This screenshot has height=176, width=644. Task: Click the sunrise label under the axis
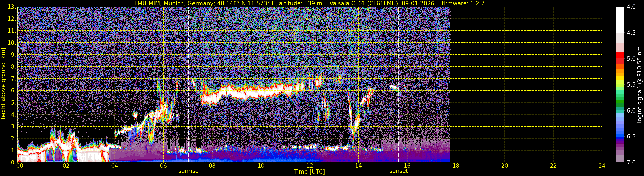pyautogui.click(x=188, y=171)
